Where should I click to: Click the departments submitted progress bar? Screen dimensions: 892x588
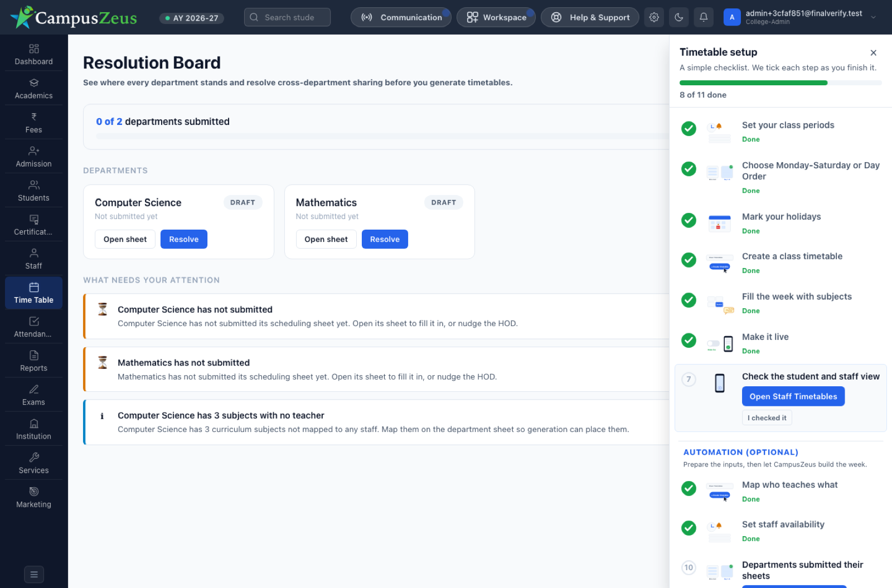[x=382, y=135]
